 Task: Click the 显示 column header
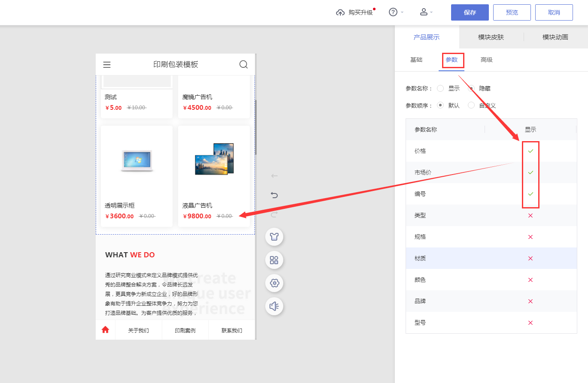click(x=530, y=130)
